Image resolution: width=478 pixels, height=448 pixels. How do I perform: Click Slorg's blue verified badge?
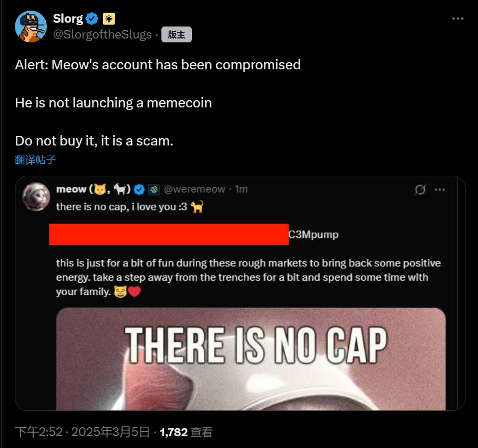tap(92, 19)
